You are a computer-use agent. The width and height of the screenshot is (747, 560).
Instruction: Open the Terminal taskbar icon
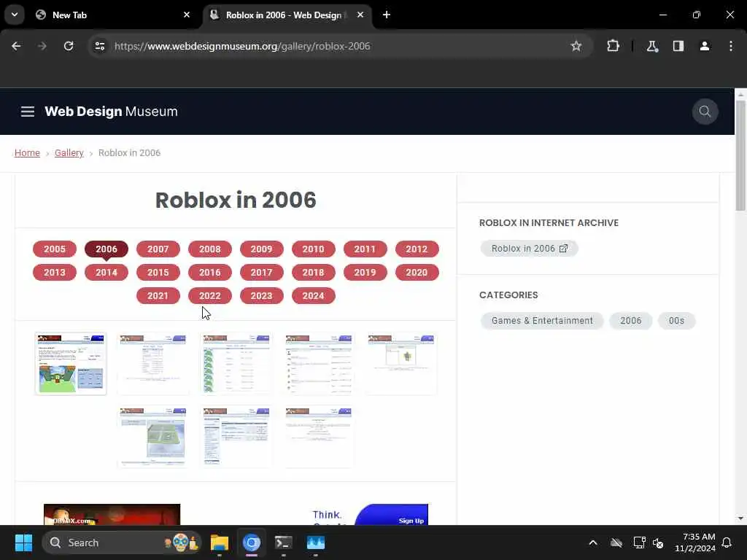pyautogui.click(x=284, y=542)
